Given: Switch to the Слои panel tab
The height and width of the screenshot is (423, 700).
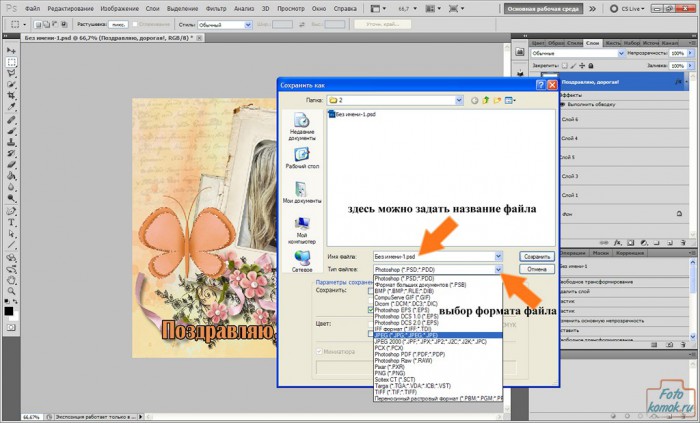Looking at the screenshot, I should click(593, 43).
